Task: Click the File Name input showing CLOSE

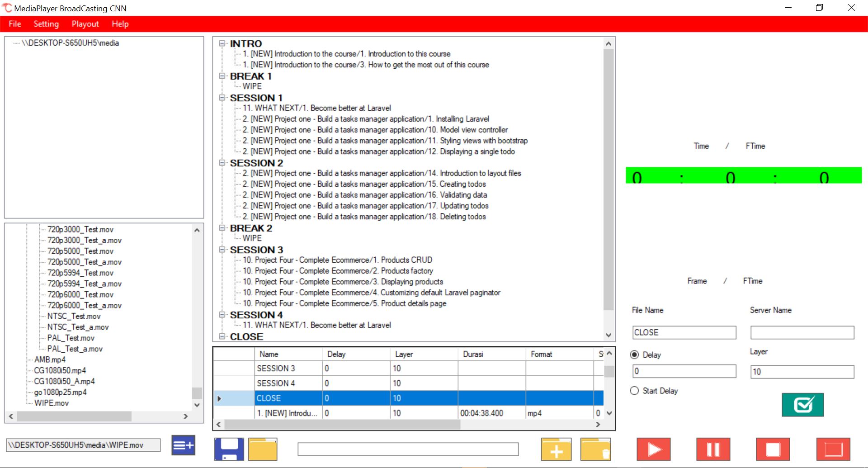Action: point(684,332)
